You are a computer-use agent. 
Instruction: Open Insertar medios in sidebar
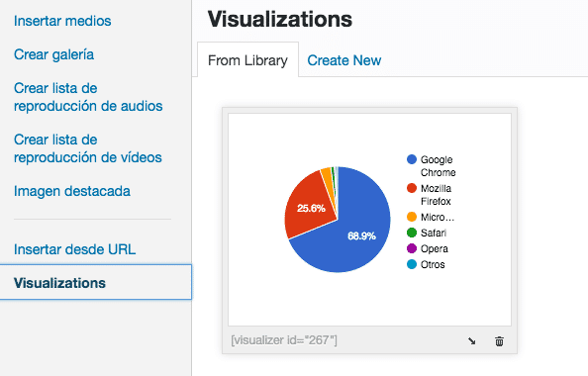point(62,21)
